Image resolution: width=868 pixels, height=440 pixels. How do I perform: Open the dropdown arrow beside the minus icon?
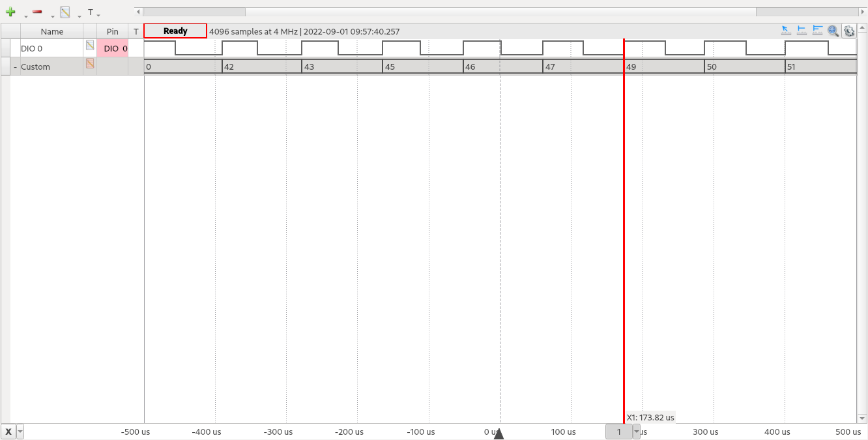[53, 16]
